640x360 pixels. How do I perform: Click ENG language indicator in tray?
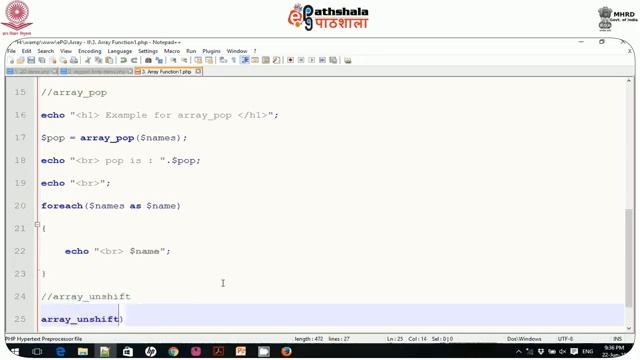pyautogui.click(x=587, y=351)
